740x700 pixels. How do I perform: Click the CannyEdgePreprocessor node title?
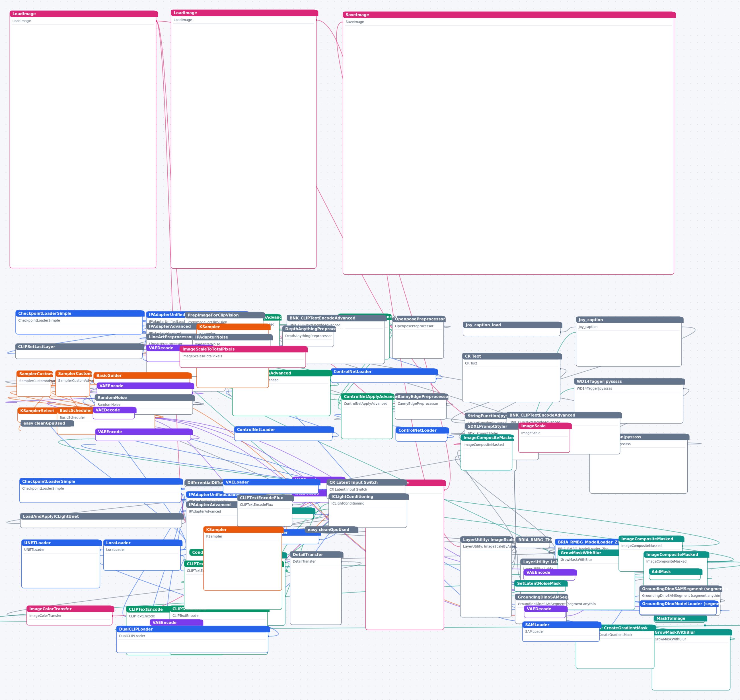click(x=422, y=397)
